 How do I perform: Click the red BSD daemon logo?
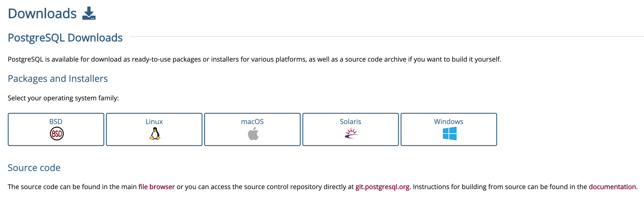pos(57,134)
